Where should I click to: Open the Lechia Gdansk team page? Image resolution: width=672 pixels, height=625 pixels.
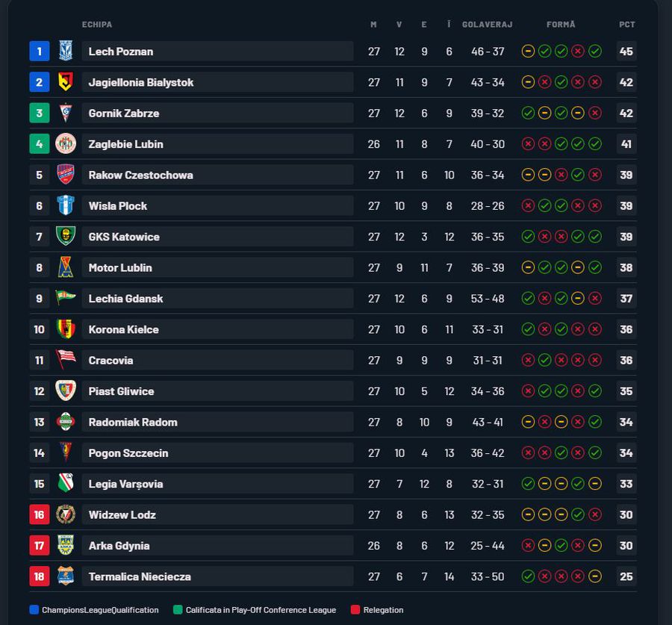pyautogui.click(x=125, y=298)
